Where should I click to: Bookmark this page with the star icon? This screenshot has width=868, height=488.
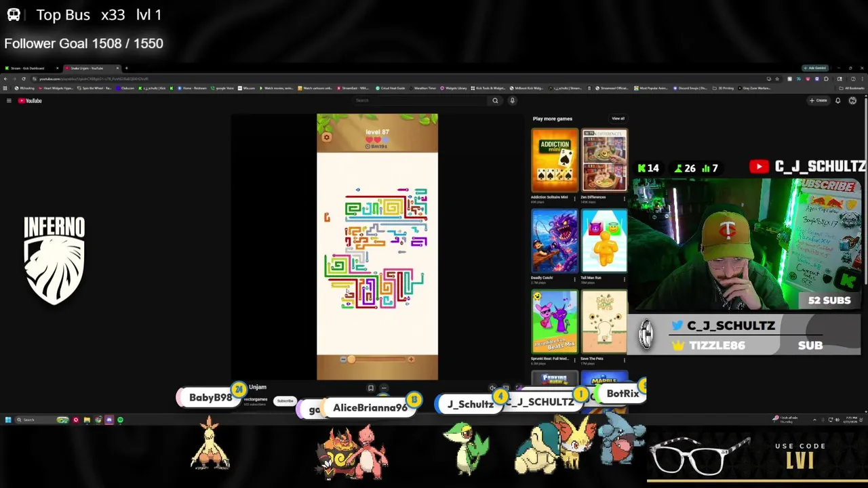point(777,79)
